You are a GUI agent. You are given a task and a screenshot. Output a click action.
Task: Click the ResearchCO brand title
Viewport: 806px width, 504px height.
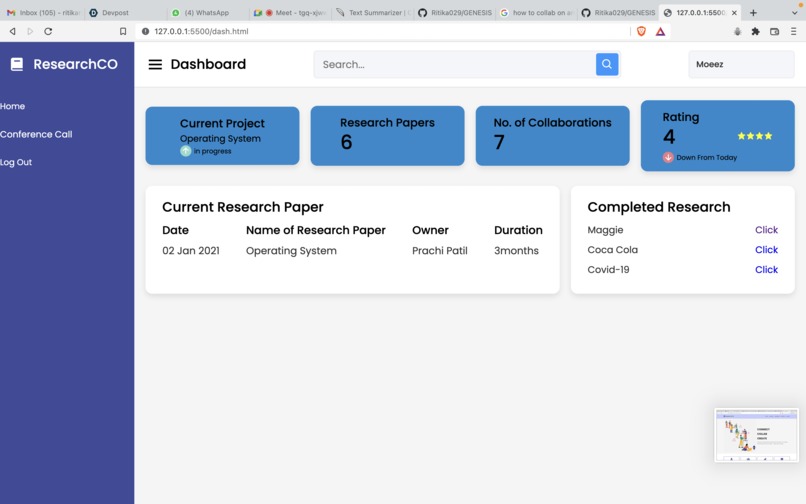[x=76, y=64]
